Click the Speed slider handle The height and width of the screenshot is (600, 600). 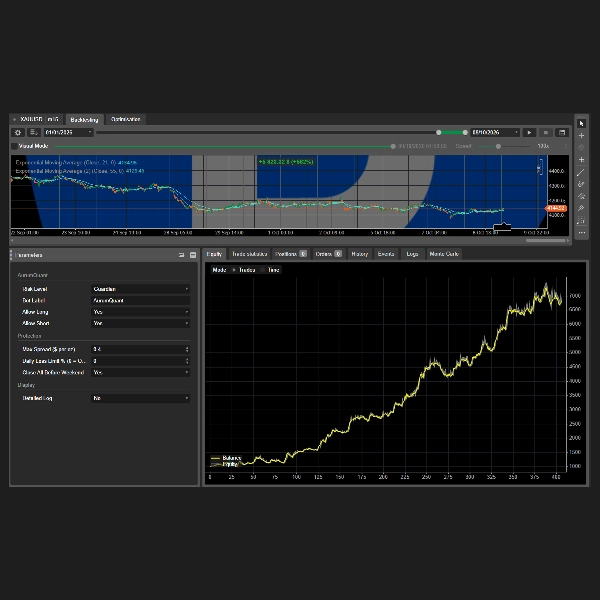click(498, 146)
